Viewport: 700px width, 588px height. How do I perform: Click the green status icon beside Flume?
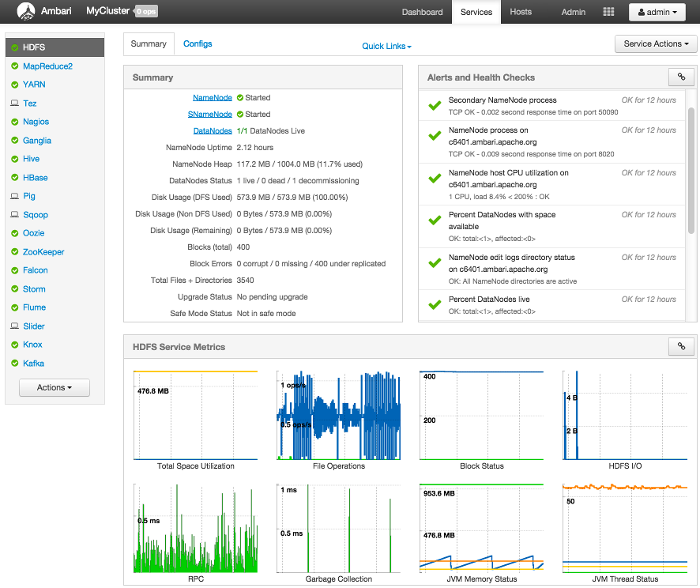click(x=15, y=307)
